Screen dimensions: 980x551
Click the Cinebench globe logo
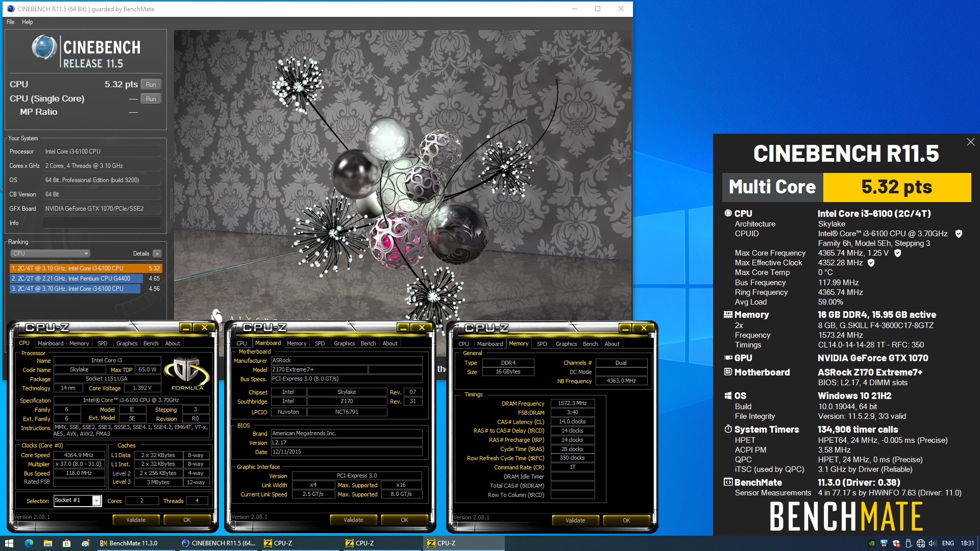click(44, 47)
